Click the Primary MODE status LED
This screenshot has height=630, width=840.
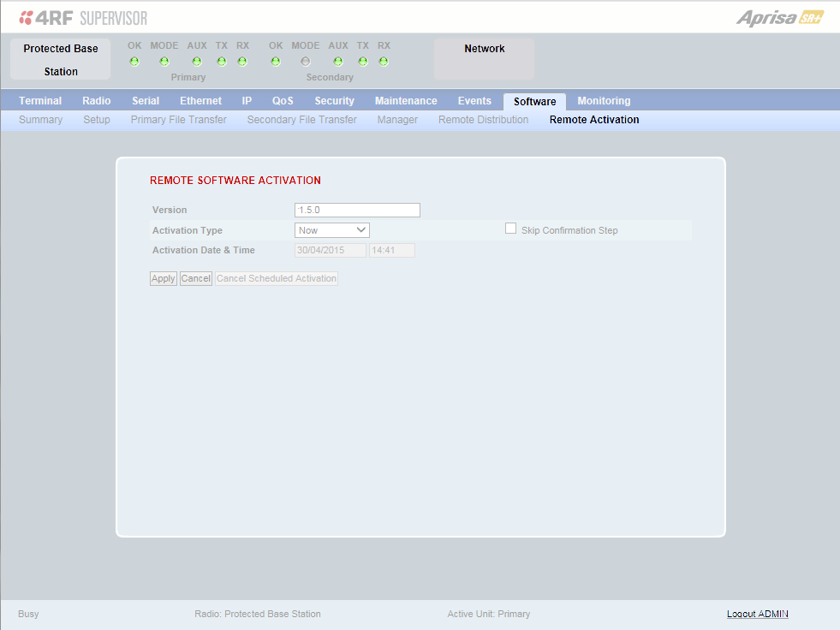tap(164, 62)
